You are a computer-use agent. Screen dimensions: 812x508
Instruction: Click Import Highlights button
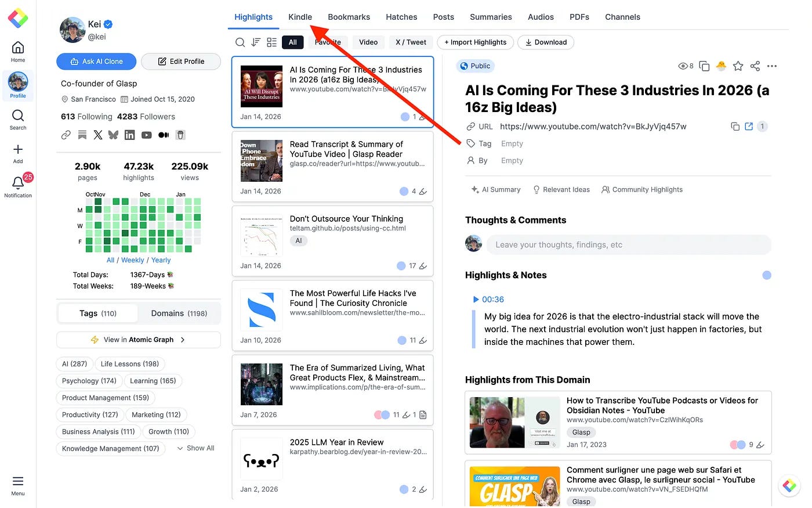(x=475, y=42)
